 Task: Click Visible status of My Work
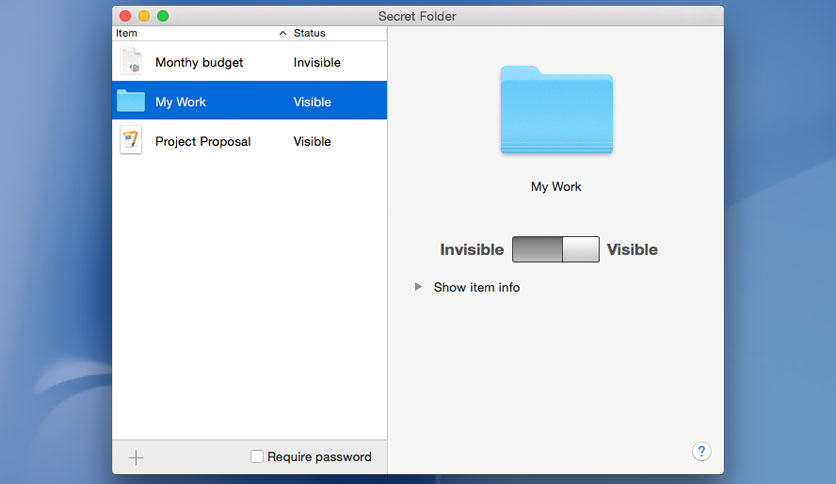(x=312, y=102)
